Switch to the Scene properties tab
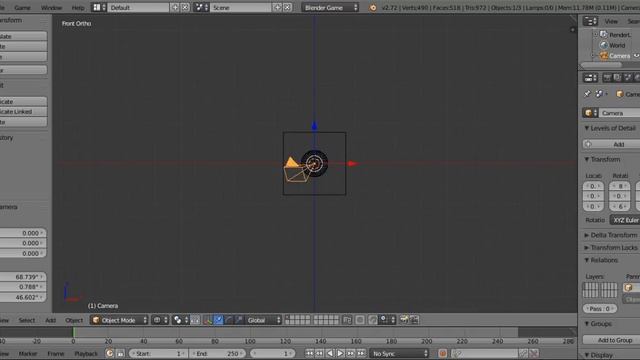The image size is (640, 360). [627, 78]
